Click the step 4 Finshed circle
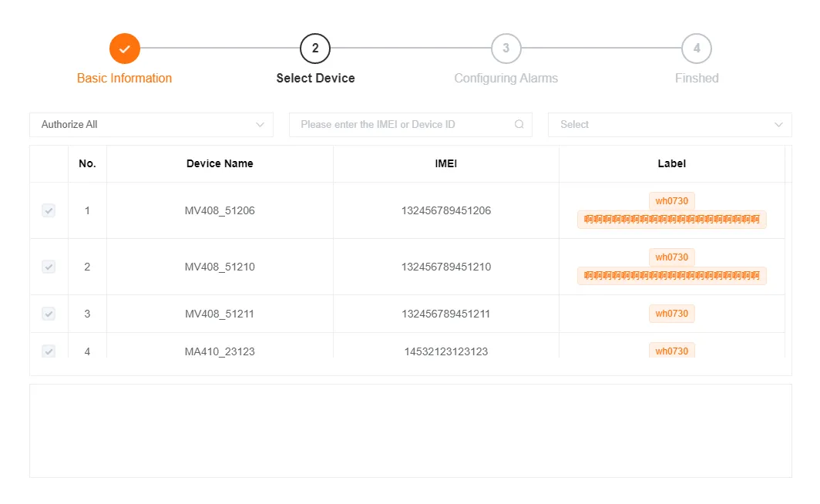 (697, 48)
